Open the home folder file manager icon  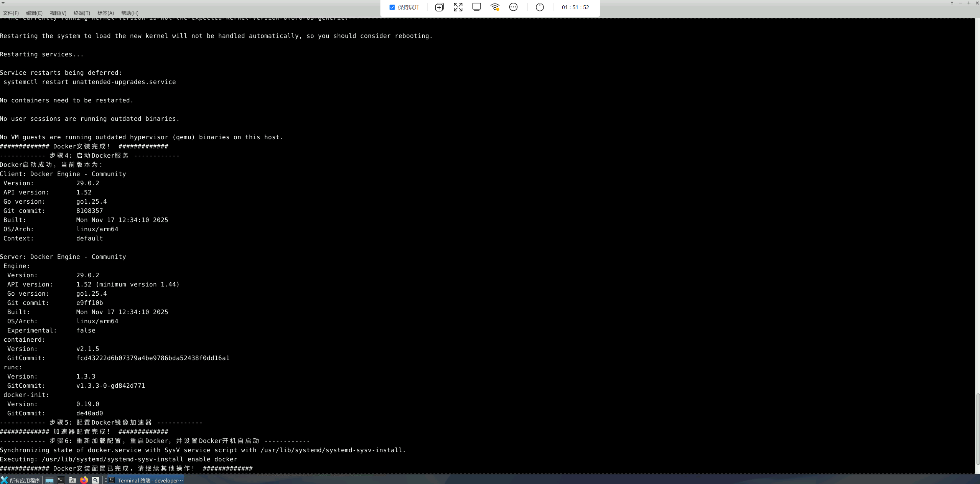pyautogui.click(x=72, y=480)
